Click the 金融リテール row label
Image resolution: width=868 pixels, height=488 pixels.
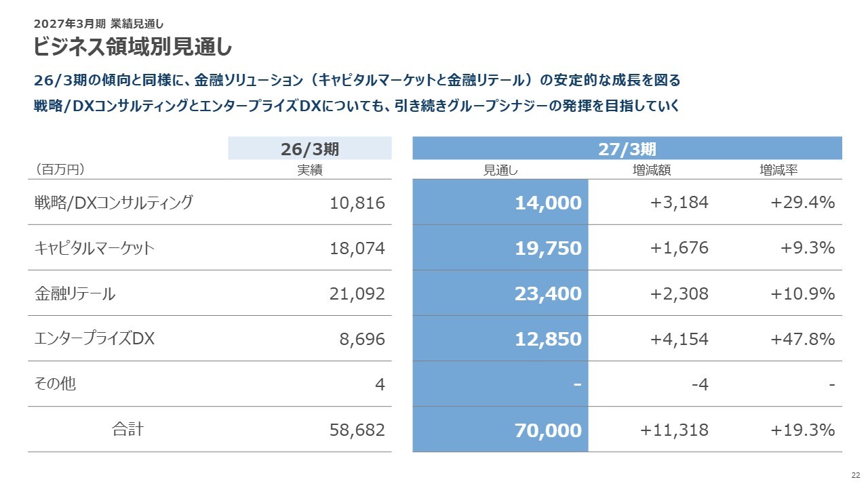pyautogui.click(x=75, y=293)
